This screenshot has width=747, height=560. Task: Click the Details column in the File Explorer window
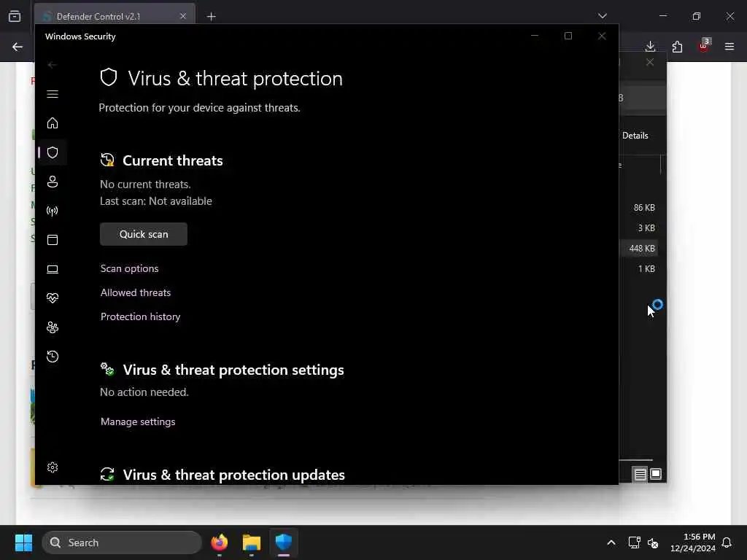click(635, 136)
